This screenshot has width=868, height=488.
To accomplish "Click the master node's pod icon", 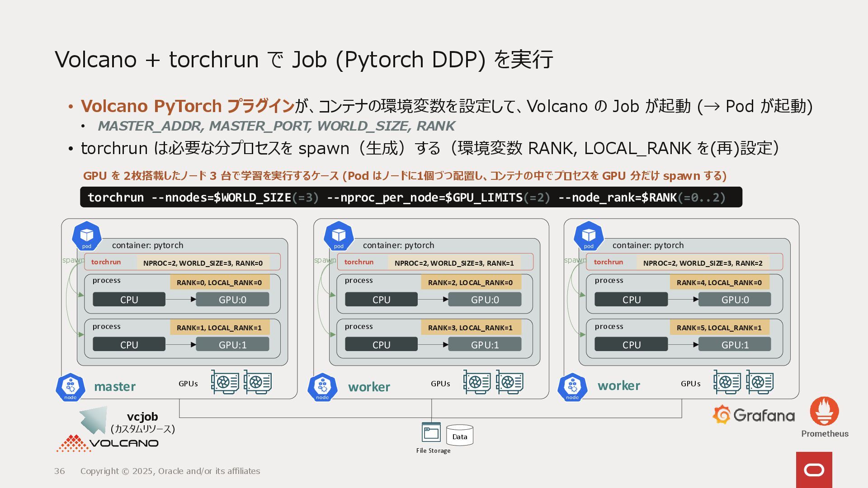I will click(x=86, y=236).
